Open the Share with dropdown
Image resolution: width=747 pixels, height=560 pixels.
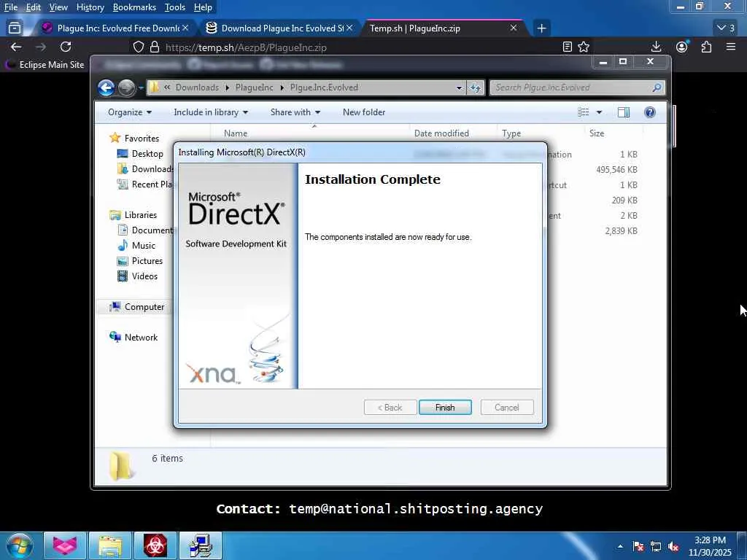295,112
